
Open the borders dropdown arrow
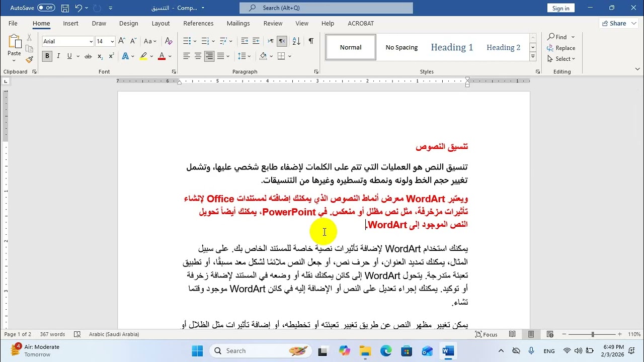(x=290, y=56)
